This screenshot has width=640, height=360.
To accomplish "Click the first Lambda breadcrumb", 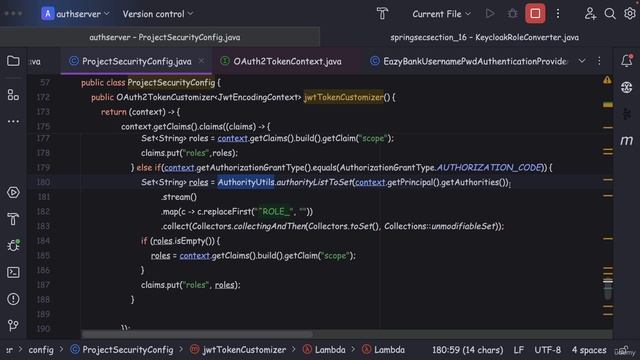I will (x=324, y=350).
